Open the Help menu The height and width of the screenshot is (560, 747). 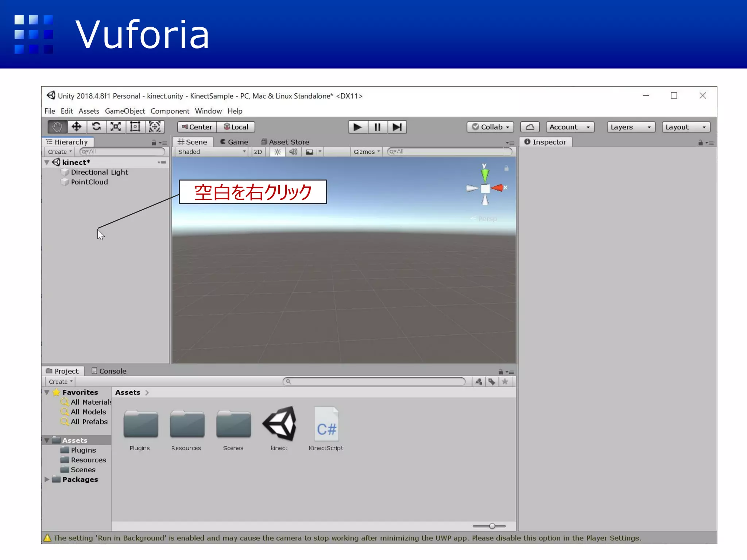click(235, 111)
